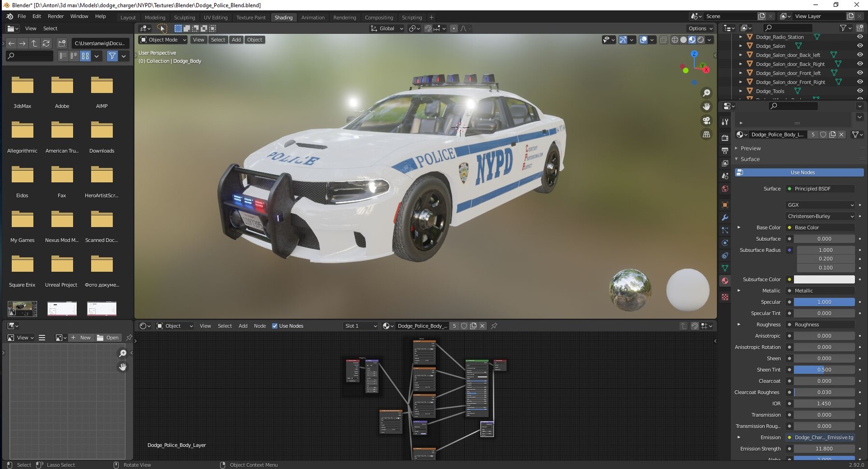Enable Use Nodes in the shader editor header
The width and height of the screenshot is (868, 469).
(x=275, y=326)
